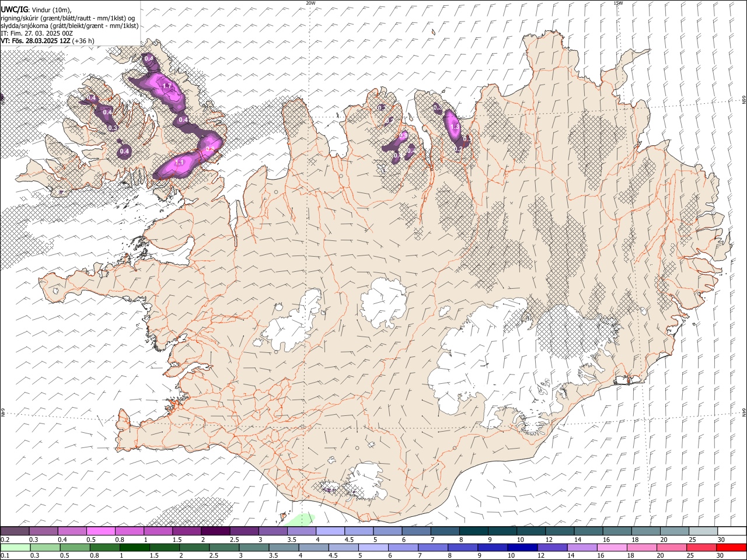Viewport: 747px width, 560px height.
Task: Select the 12 violet swatch in lower legend row
Action: [552, 547]
